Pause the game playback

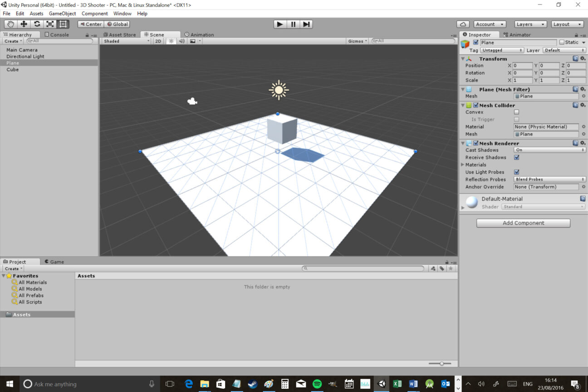click(x=293, y=24)
